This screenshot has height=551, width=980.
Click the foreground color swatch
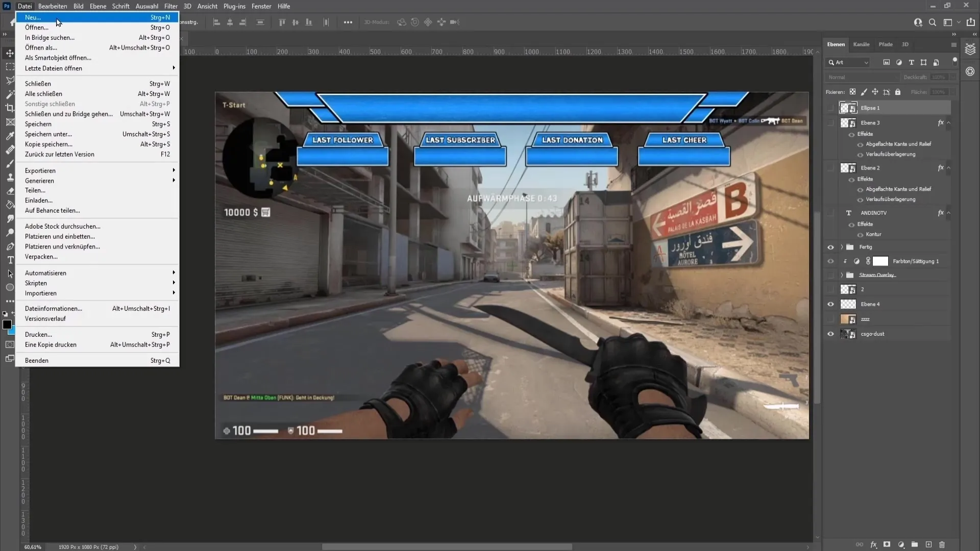[7, 325]
